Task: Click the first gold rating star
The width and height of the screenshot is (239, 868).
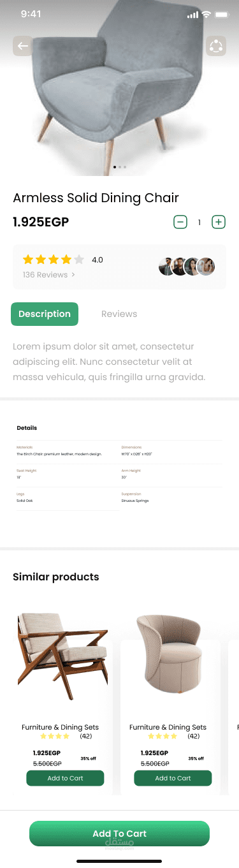Action: click(x=28, y=260)
